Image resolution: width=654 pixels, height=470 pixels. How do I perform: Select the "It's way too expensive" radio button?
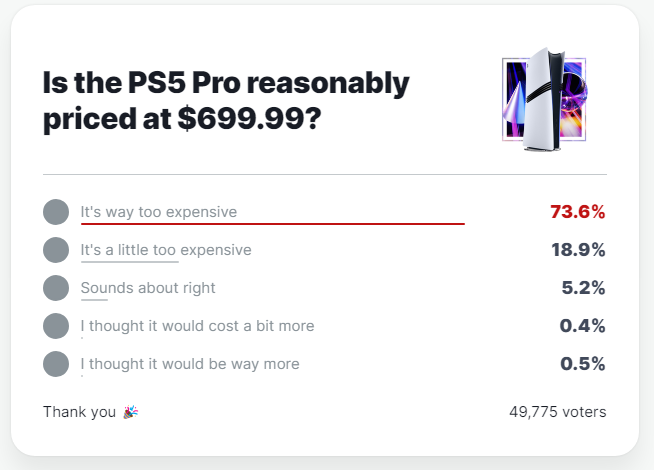coord(56,212)
